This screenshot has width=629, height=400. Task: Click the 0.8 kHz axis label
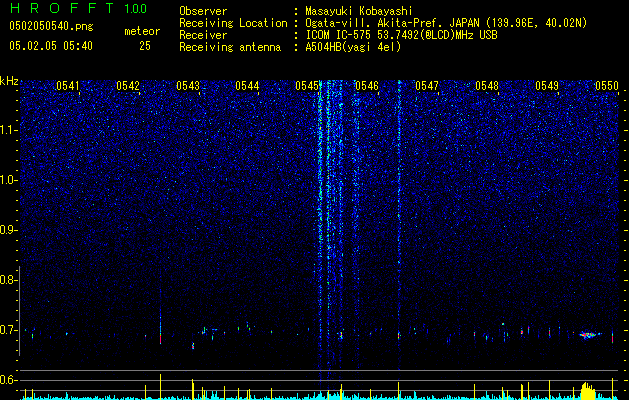click(8, 280)
